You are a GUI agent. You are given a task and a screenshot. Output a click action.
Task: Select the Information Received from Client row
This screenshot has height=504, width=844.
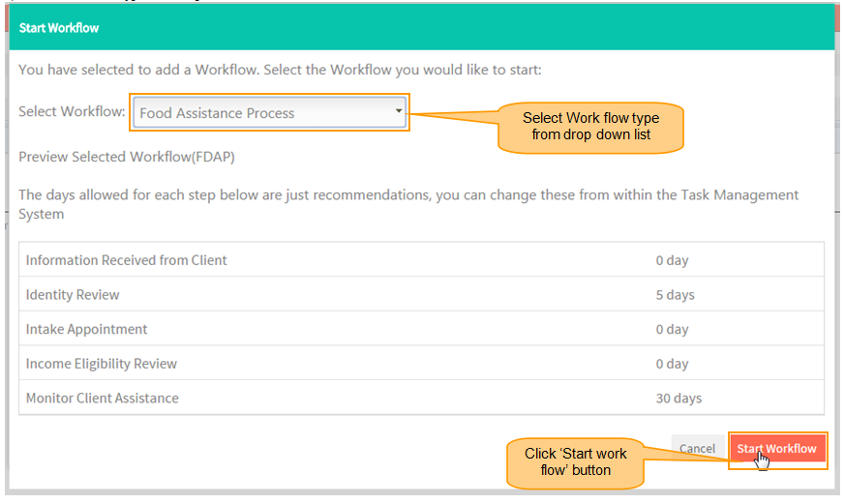coord(421,260)
